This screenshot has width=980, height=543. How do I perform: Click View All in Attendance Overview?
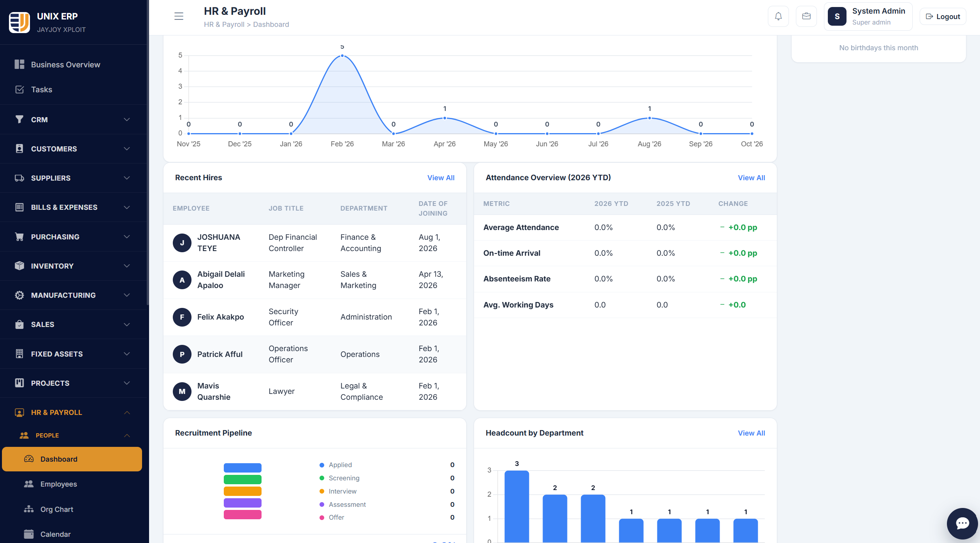pos(751,178)
